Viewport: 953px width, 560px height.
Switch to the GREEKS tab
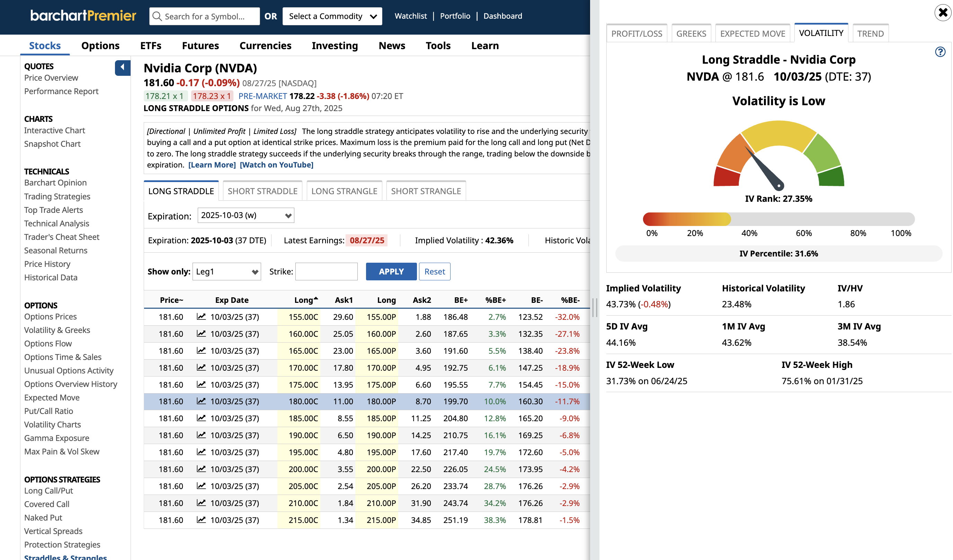[x=691, y=34]
